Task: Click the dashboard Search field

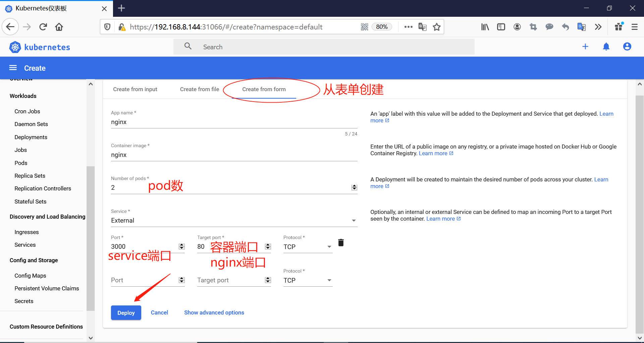Action: [x=324, y=47]
